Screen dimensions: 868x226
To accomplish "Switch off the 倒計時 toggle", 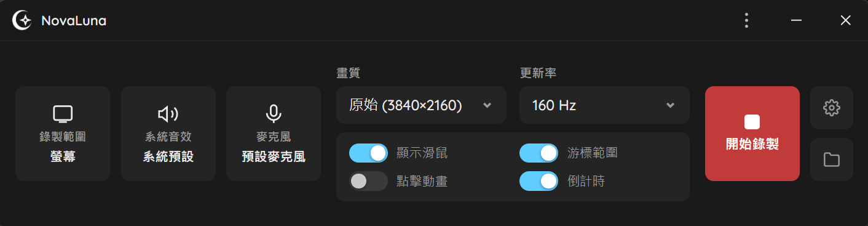I will pos(539,181).
